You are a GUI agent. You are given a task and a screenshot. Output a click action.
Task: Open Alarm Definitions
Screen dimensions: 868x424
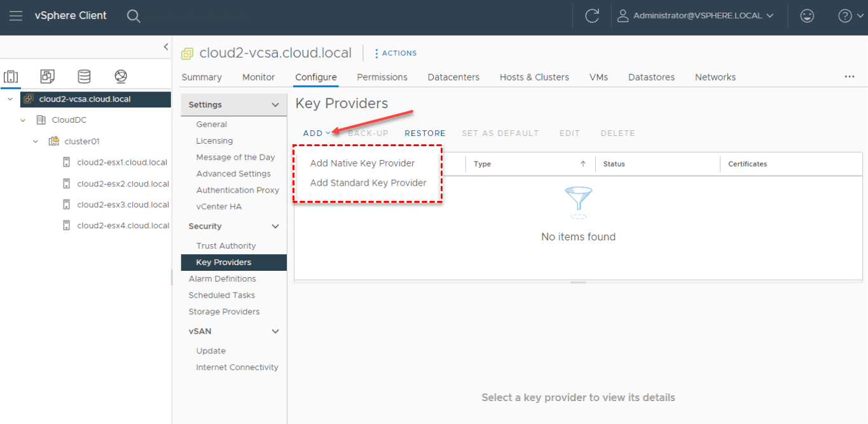[223, 278]
